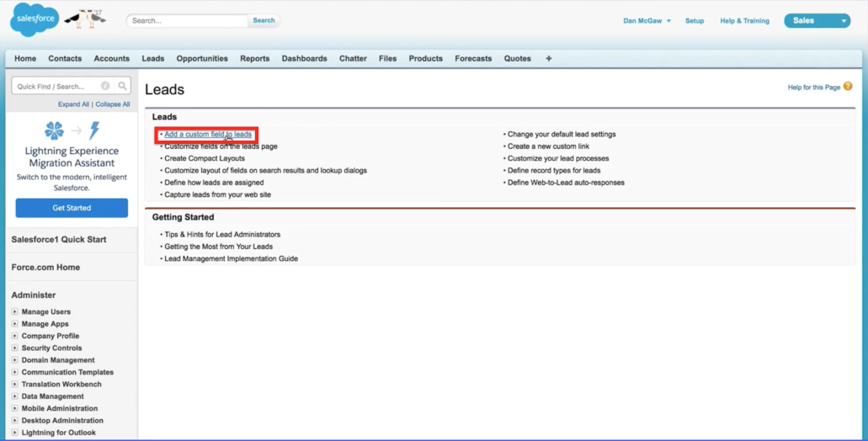Expand the Manage Apps tree node
The width and height of the screenshot is (868, 441).
click(15, 324)
